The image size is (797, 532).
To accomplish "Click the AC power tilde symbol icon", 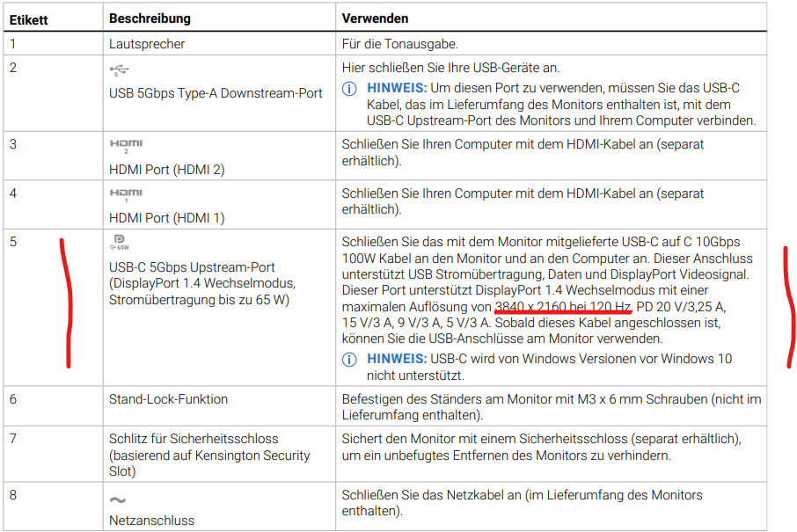I will click(x=117, y=500).
